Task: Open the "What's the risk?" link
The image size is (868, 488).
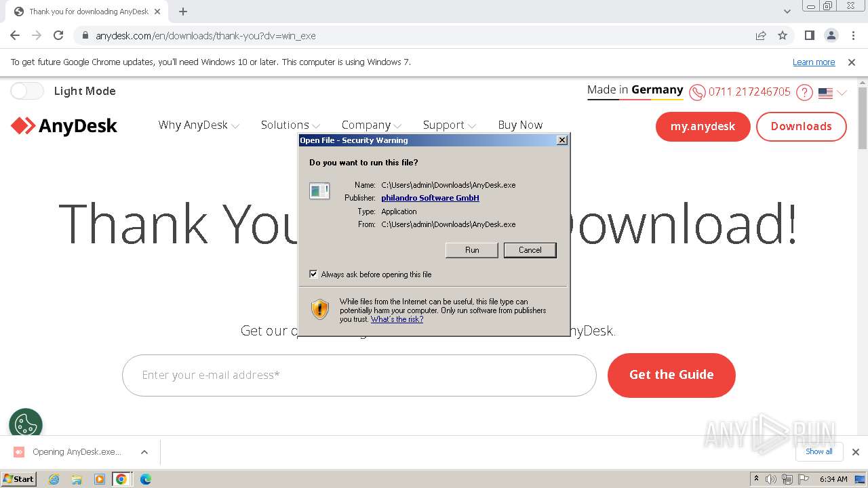Action: 397,319
